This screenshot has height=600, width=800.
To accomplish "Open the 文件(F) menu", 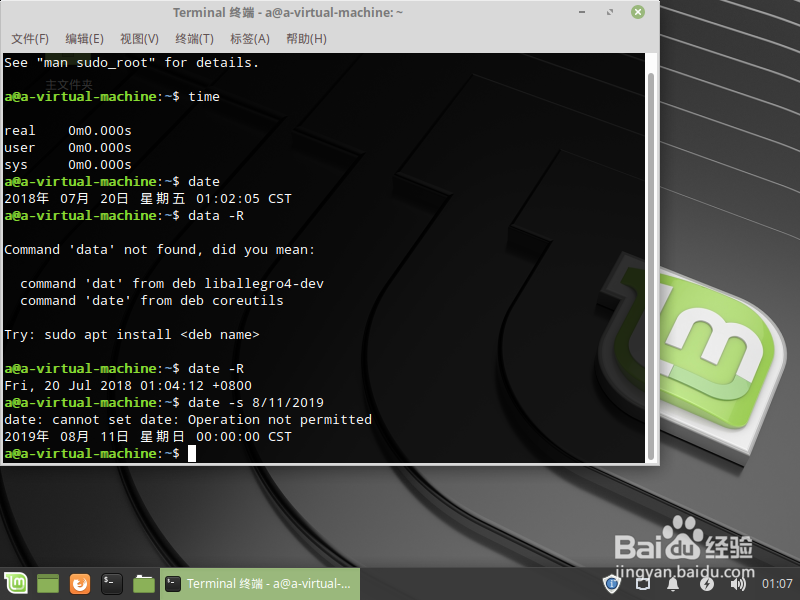I will (29, 38).
